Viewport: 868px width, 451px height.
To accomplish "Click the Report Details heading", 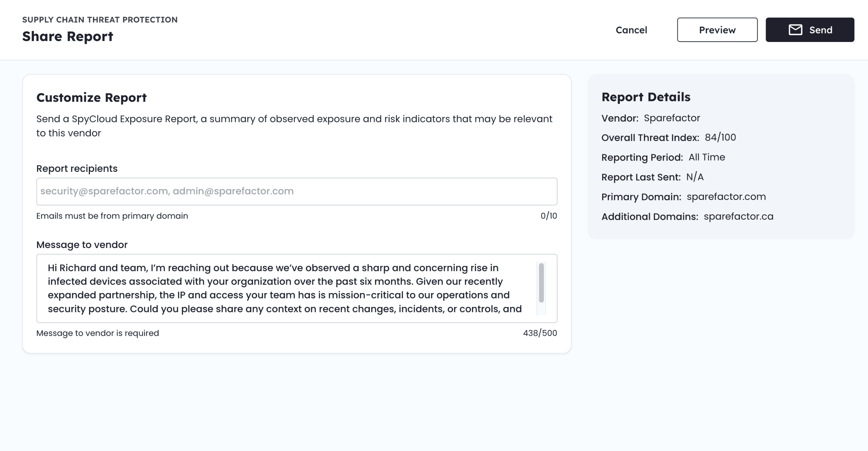I will (646, 97).
